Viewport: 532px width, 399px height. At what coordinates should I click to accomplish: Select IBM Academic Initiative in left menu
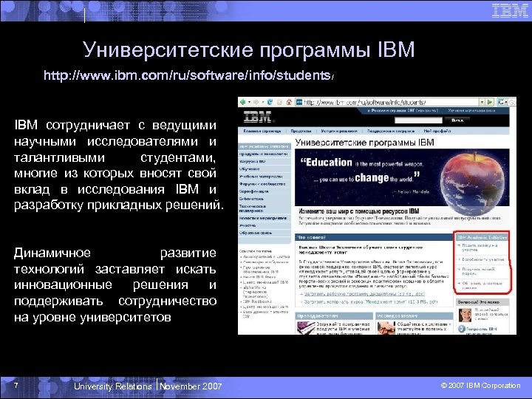pyautogui.click(x=264, y=146)
